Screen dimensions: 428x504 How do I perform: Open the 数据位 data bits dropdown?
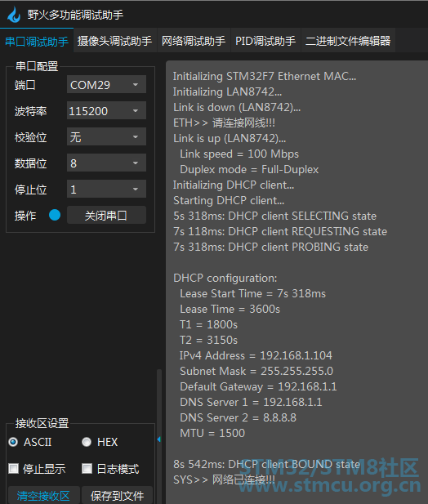coord(106,163)
